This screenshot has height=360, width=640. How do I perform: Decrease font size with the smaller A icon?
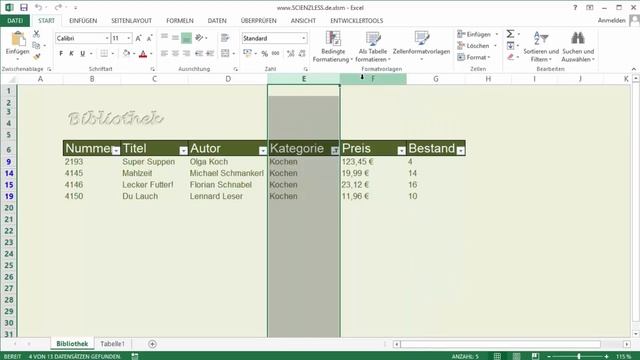149,38
